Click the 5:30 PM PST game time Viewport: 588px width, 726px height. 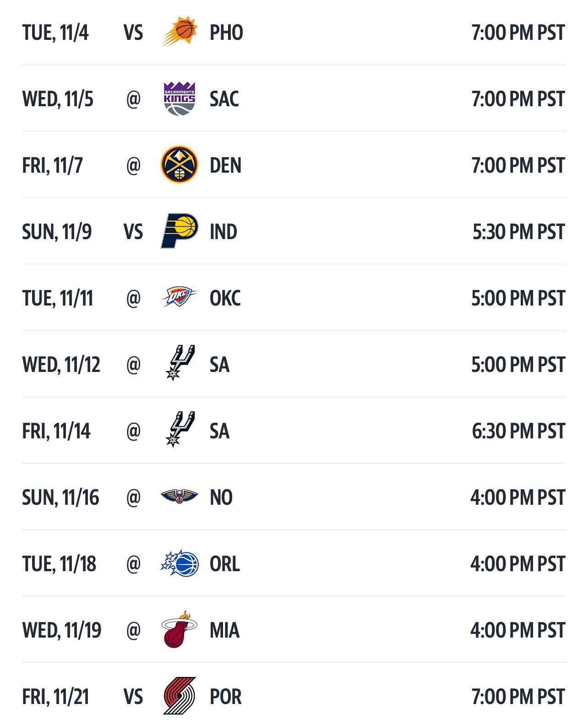519,232
